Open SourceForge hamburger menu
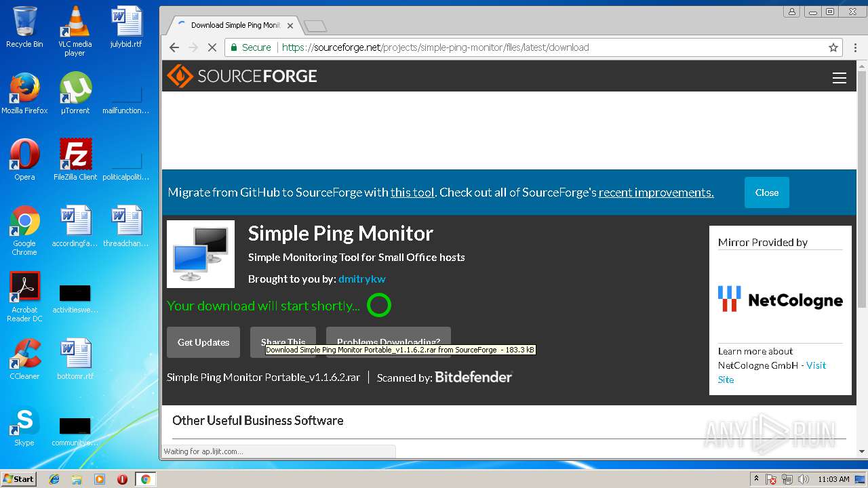Screen dimensions: 868x488 pos(840,78)
